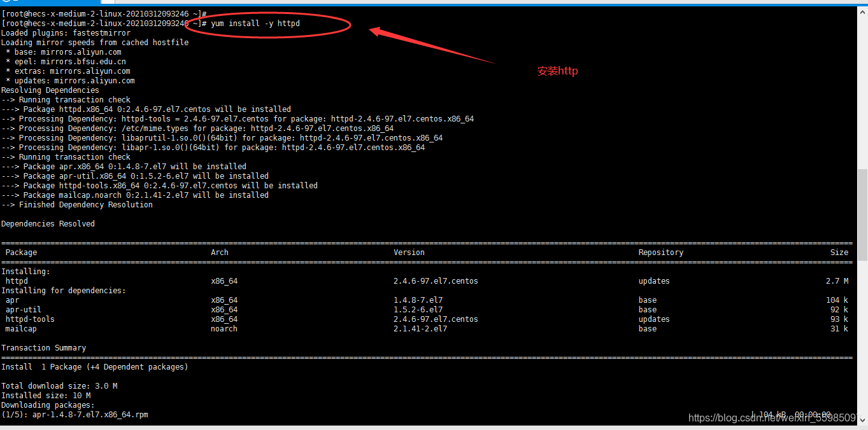Click the 'Downloading packages:' line
This screenshot has height=430, width=868.
pyautogui.click(x=48, y=405)
